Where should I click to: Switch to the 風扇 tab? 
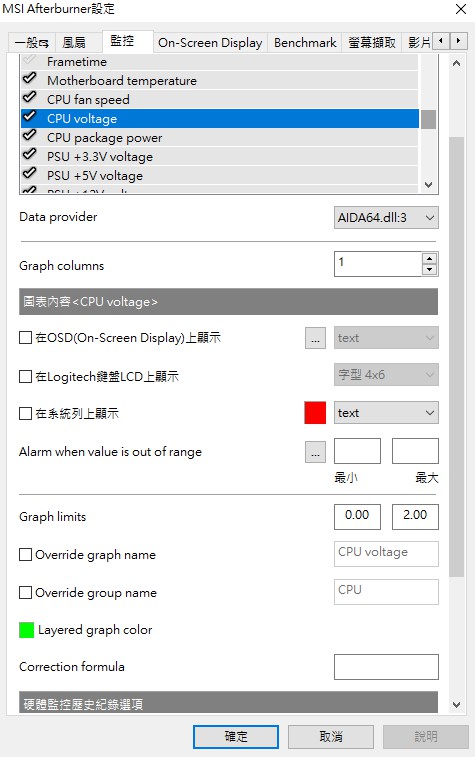click(x=79, y=43)
